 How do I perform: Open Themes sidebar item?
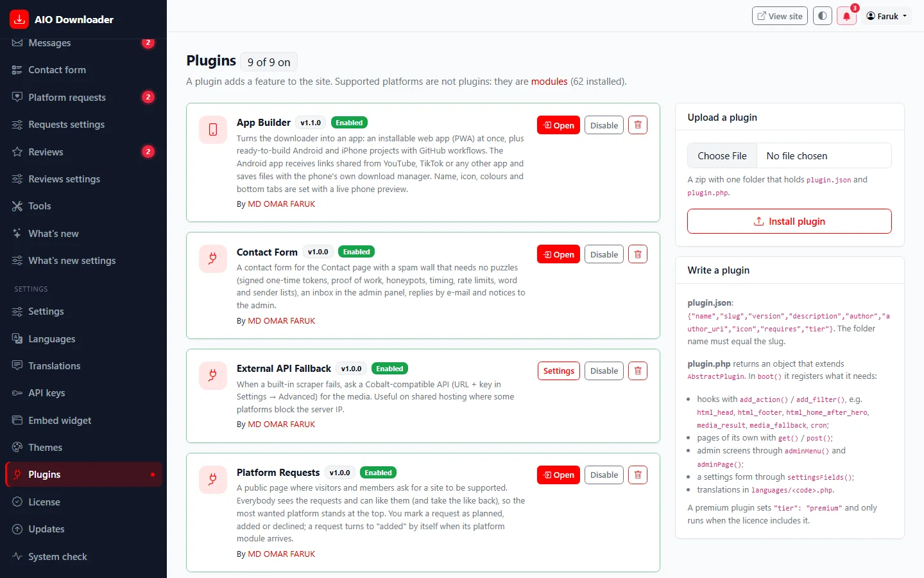pyautogui.click(x=83, y=448)
